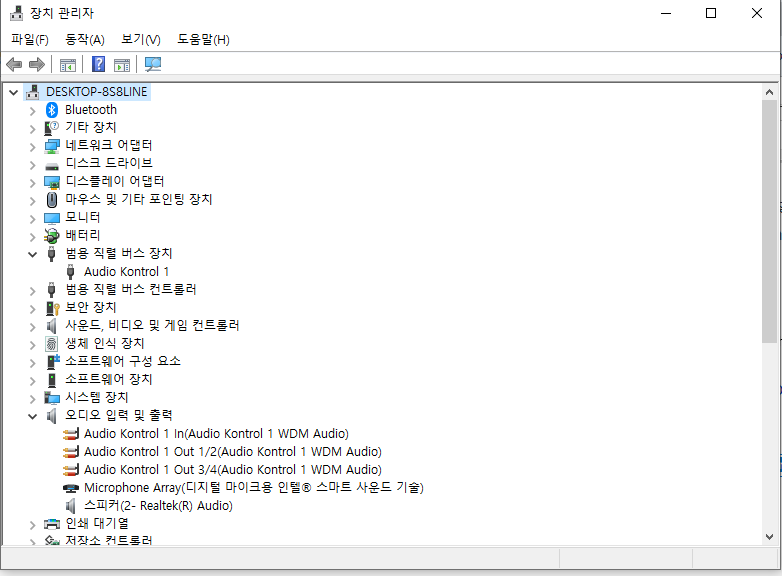Click the scan for hardware changes icon

tap(153, 64)
